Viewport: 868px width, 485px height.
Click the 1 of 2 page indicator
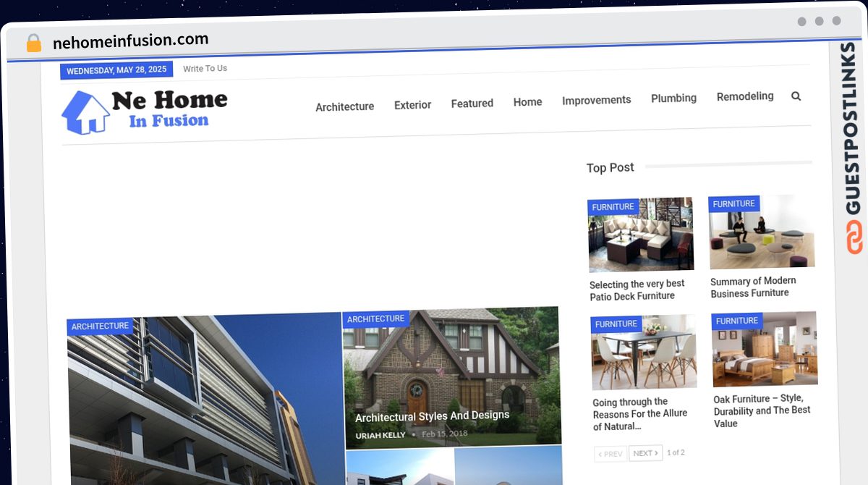click(676, 452)
